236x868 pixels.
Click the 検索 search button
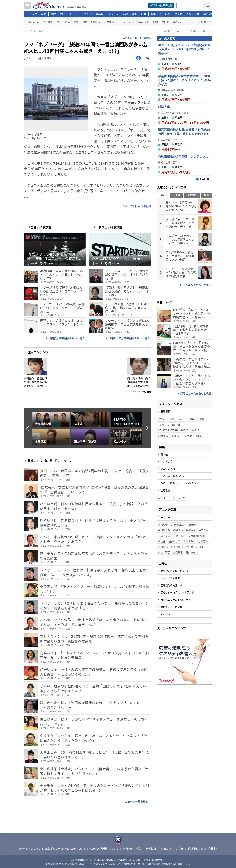207,5
